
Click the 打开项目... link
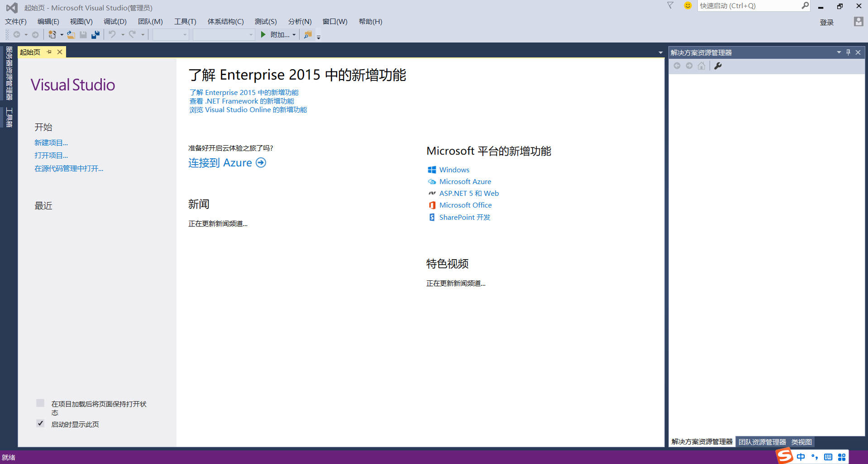(x=51, y=155)
